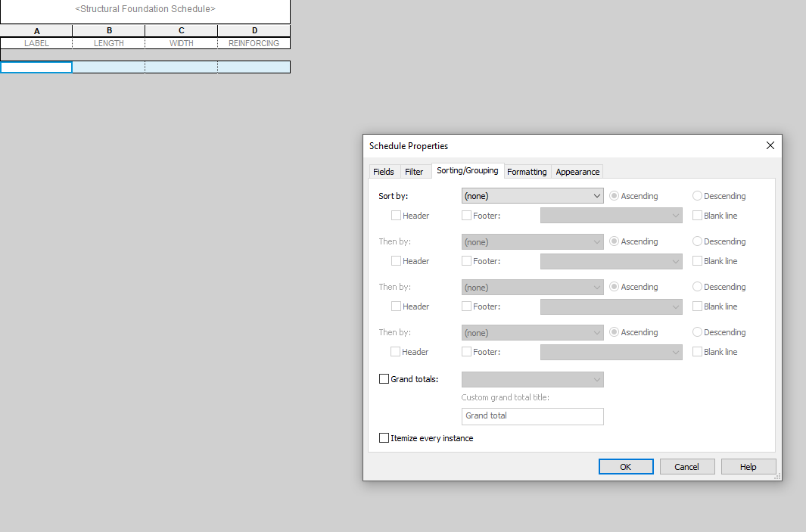Cancel the Schedule Properties dialog
The image size is (806, 532).
tap(686, 466)
